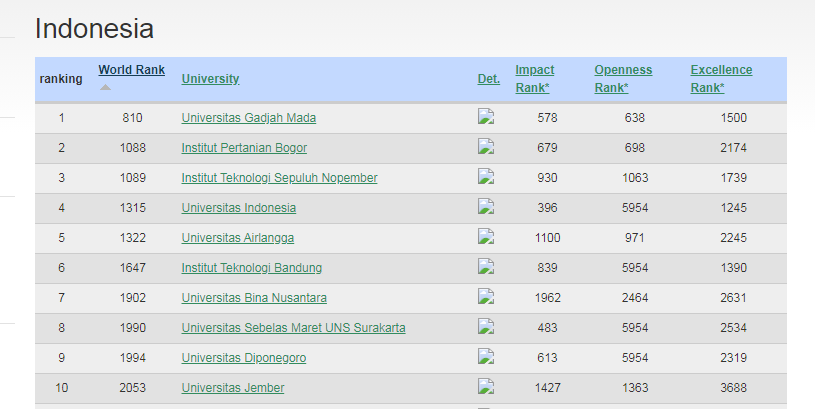The width and height of the screenshot is (815, 409).
Task: Open details icon for Universitas Gadjah Mada
Action: click(486, 116)
